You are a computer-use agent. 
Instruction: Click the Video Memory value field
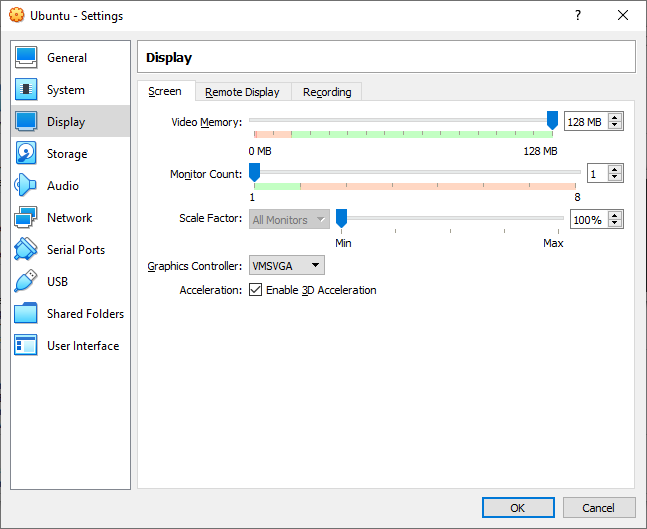click(586, 122)
